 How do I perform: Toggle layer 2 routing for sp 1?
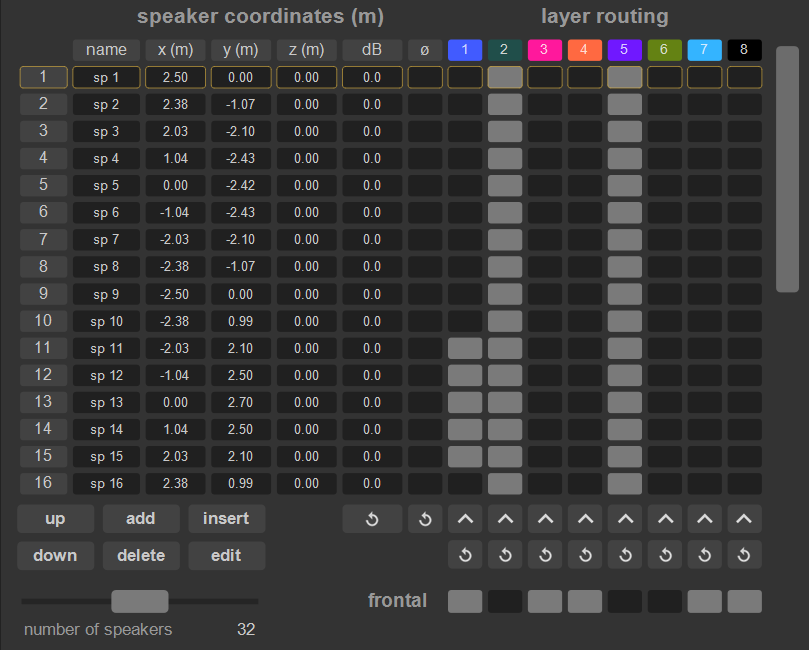pos(505,77)
